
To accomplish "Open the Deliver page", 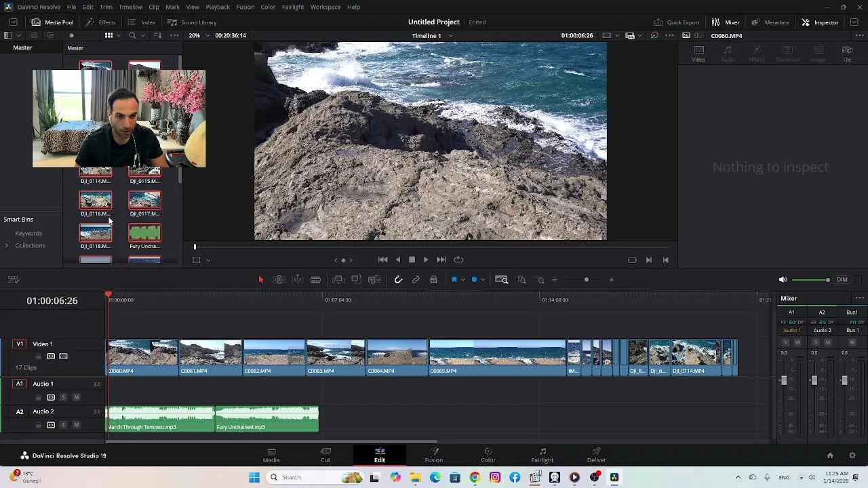I will click(x=596, y=455).
